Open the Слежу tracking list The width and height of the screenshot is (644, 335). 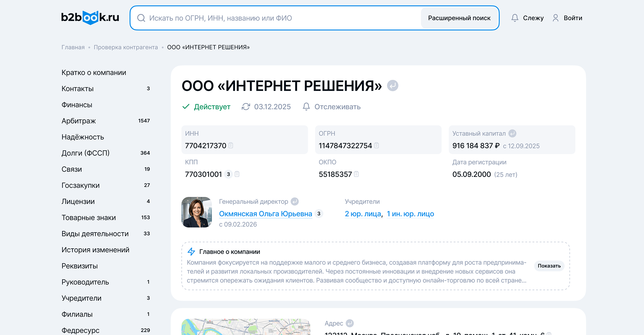pos(527,18)
